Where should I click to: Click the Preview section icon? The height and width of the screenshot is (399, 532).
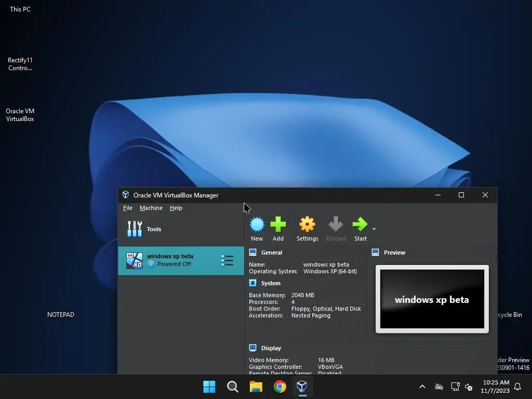[375, 252]
